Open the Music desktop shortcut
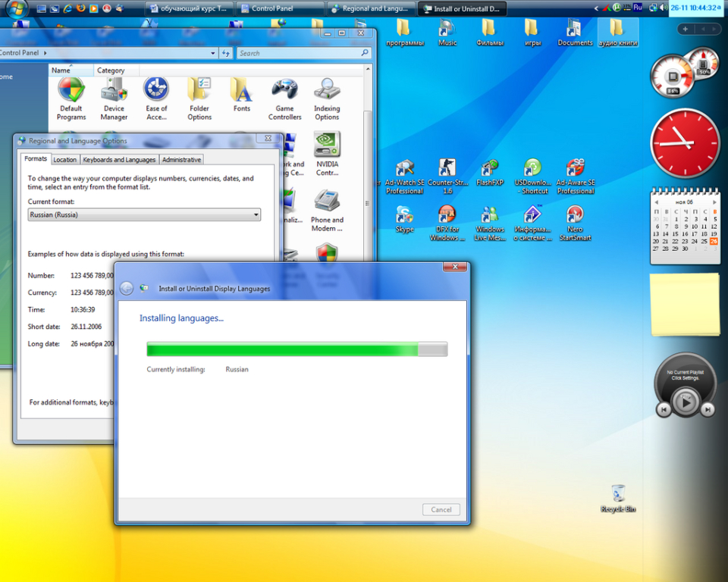This screenshot has height=582, width=728. tap(447, 33)
